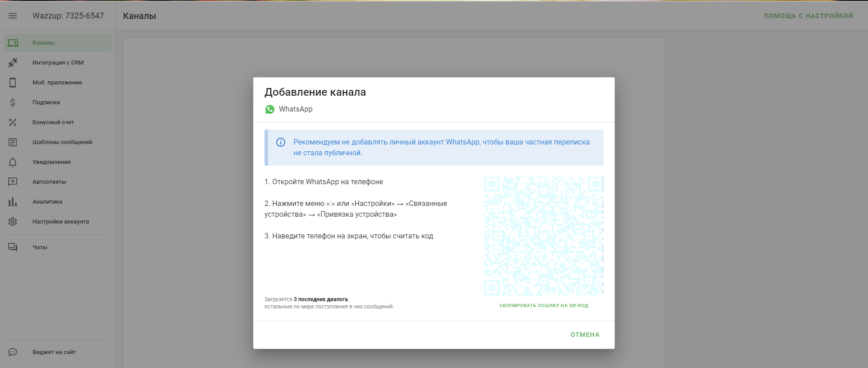Viewport: 868px width, 368px height.
Task: Click the hamburger menu icon
Action: [x=13, y=16]
